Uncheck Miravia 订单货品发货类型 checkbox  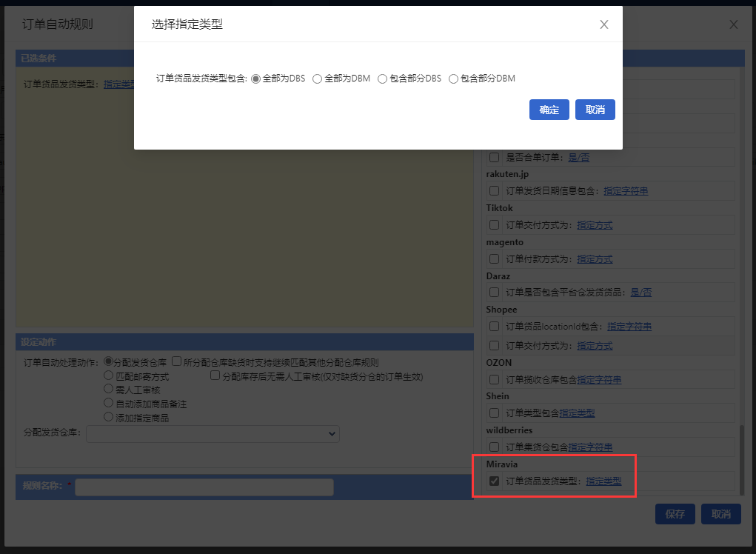click(494, 481)
